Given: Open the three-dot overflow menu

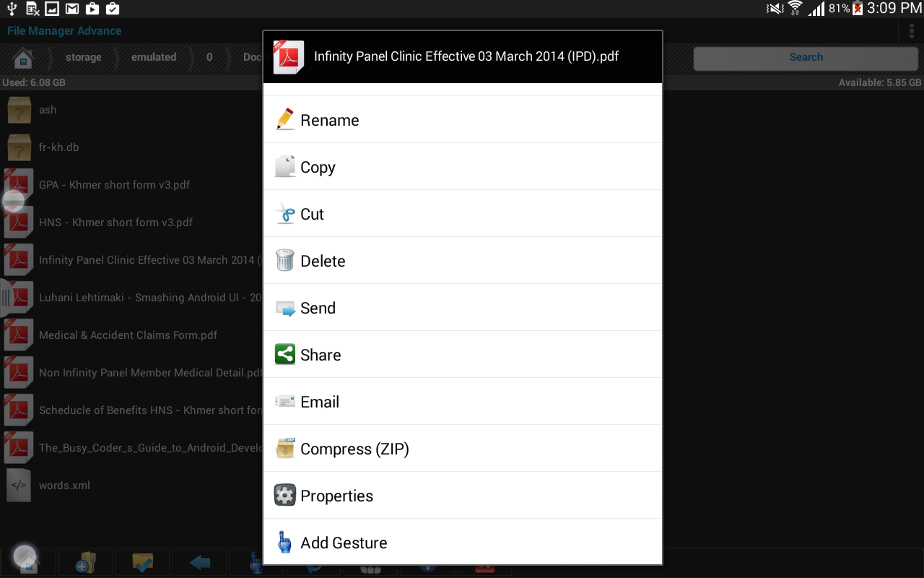Looking at the screenshot, I should tap(912, 31).
